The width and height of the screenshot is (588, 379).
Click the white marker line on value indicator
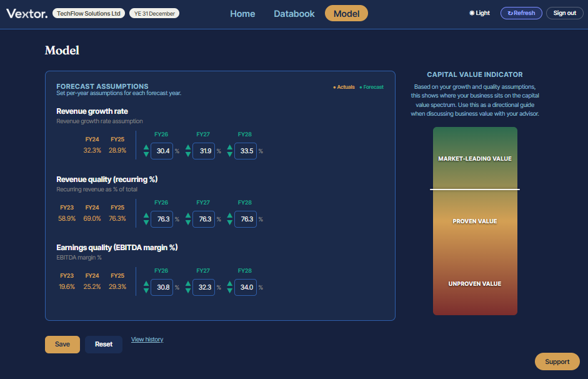coord(475,189)
